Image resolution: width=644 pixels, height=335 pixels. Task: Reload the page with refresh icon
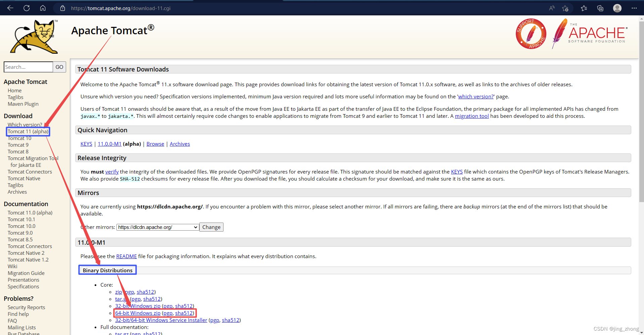coord(27,8)
